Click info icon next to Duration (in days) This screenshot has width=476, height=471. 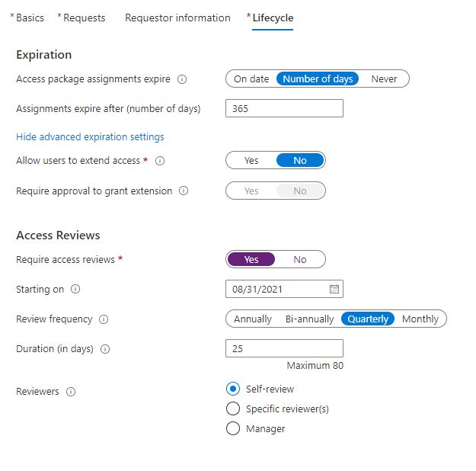point(105,349)
